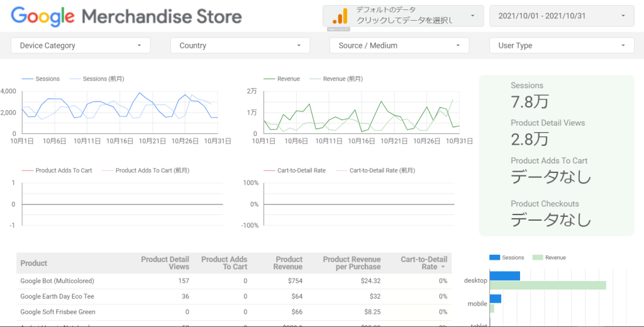Open the data source selector dropdown
The height and width of the screenshot is (327, 644).
click(x=403, y=16)
